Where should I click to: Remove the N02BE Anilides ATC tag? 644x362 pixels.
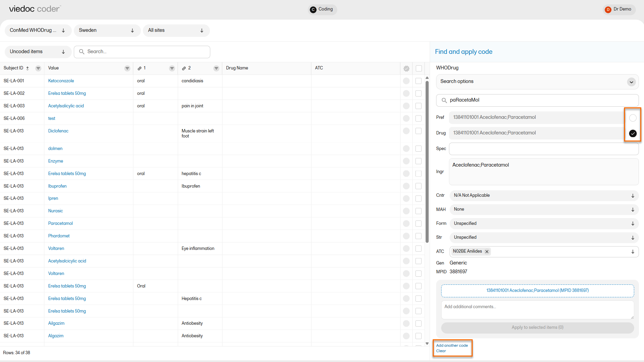point(487,252)
